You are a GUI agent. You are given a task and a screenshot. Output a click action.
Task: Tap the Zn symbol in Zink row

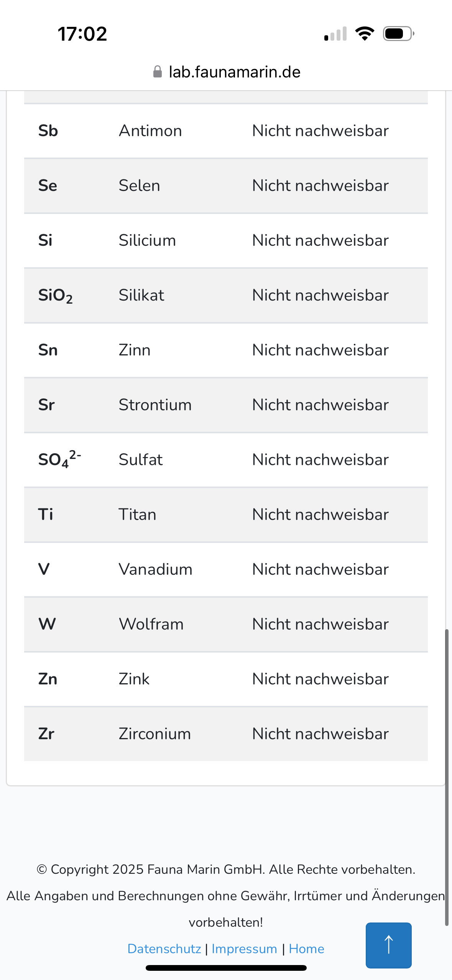click(48, 679)
